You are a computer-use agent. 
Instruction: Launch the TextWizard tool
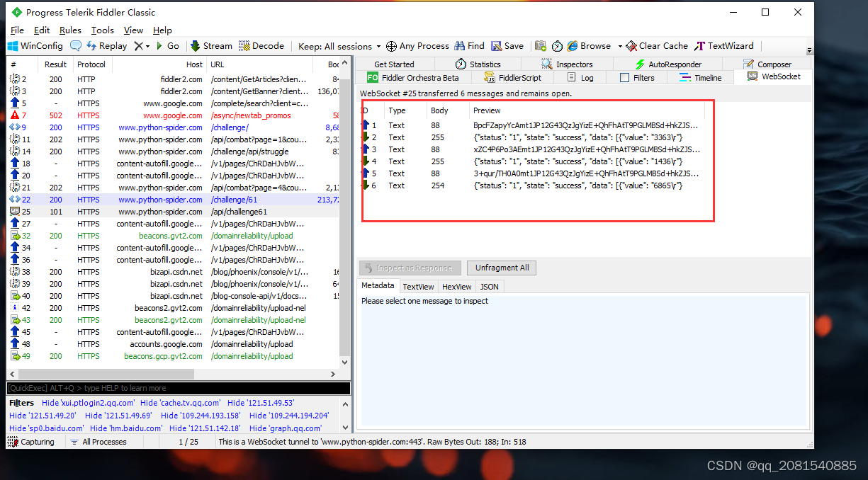724,46
